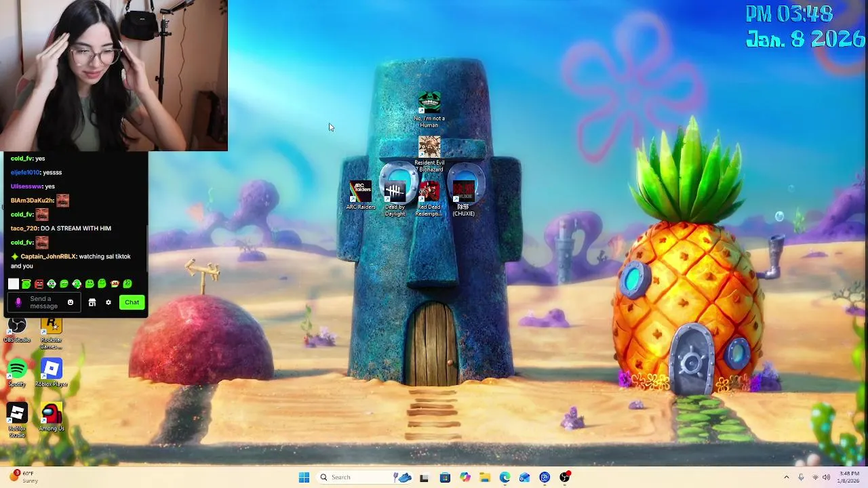Open Red Dead Redemption shortcut
The image size is (868, 488).
coord(429,199)
